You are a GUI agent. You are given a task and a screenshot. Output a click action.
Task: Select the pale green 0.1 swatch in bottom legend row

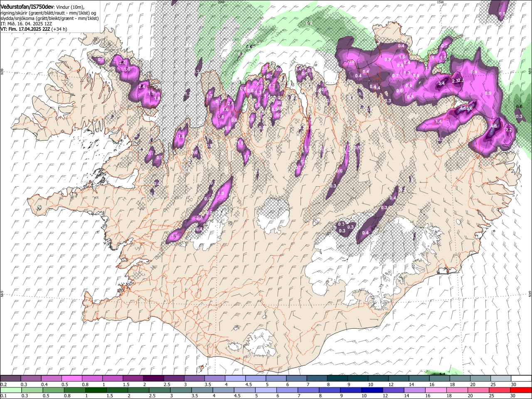[11, 390]
